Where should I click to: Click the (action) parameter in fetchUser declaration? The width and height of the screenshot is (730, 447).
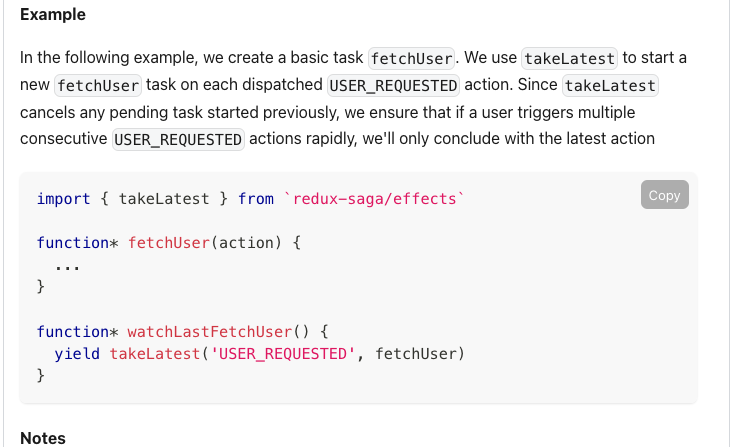pyautogui.click(x=246, y=243)
